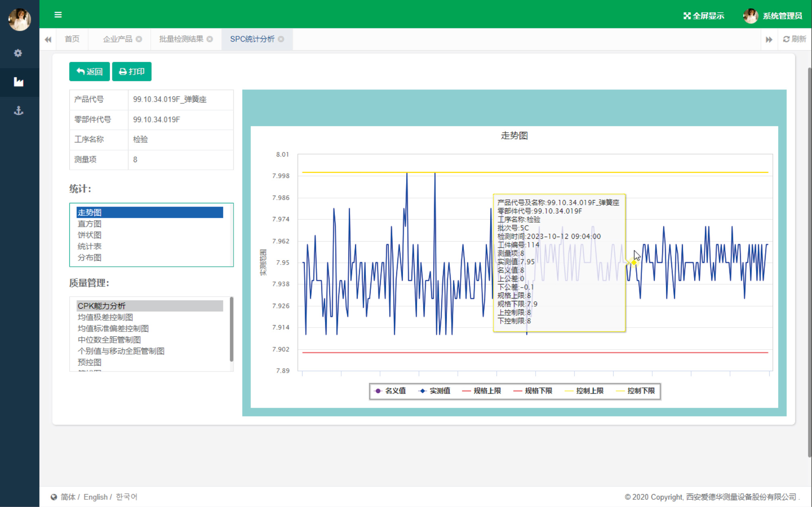
Task: Toggle 实测值 series in chart legend
Action: (435, 391)
